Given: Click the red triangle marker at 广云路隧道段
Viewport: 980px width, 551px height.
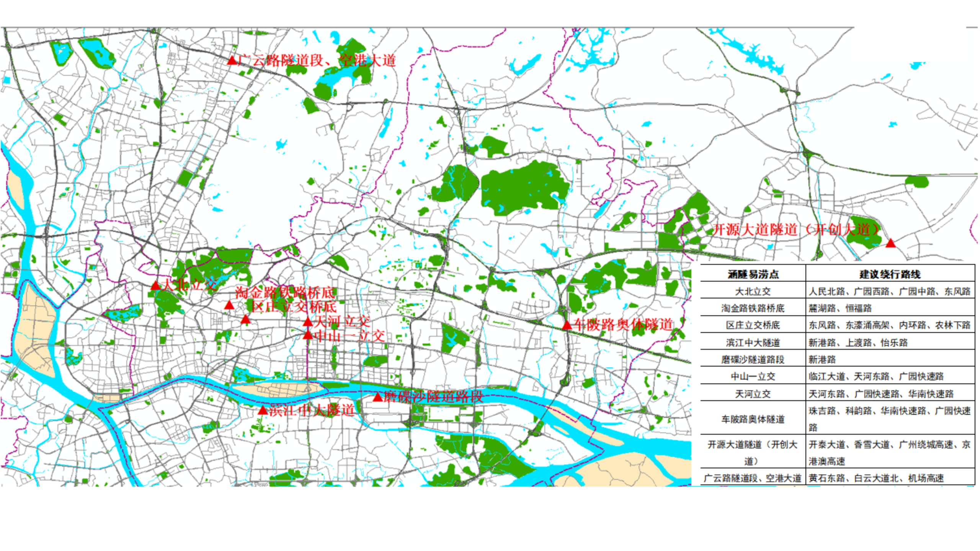Looking at the screenshot, I should [232, 60].
